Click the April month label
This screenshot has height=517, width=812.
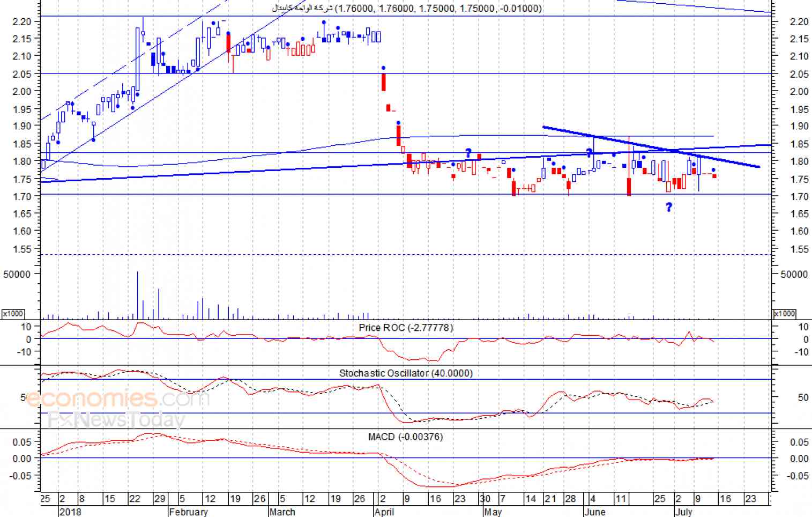coord(384,512)
